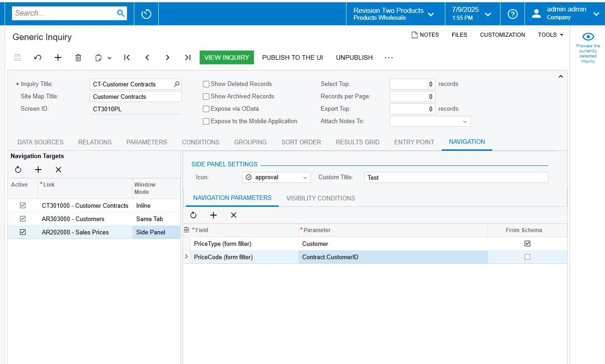
Task: Open the help question mark icon
Action: click(x=513, y=14)
